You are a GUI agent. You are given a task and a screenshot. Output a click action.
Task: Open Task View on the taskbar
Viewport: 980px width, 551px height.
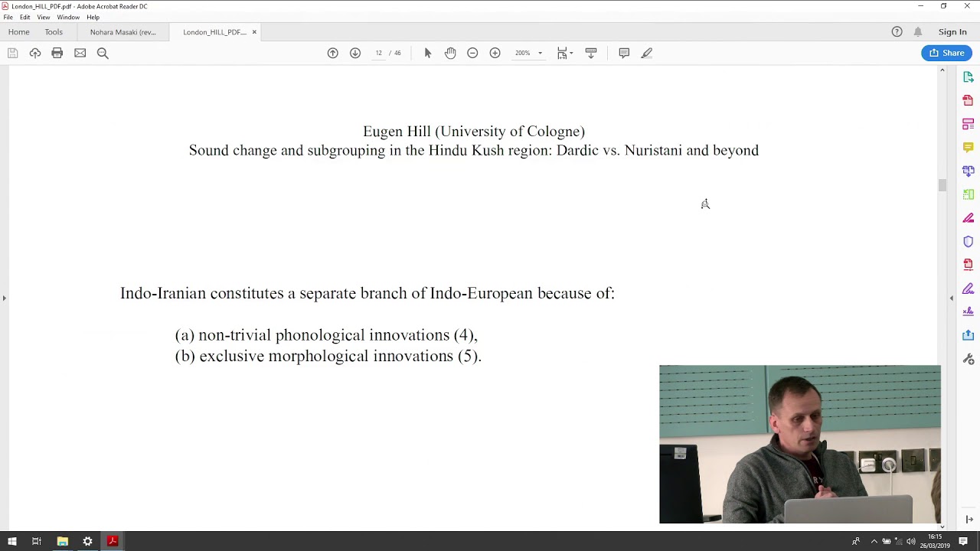[x=36, y=541]
